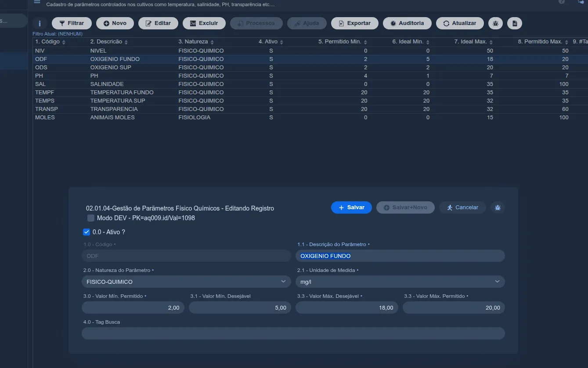Click the Tag Busca input field
This screenshot has width=588, height=368.
pos(293,333)
